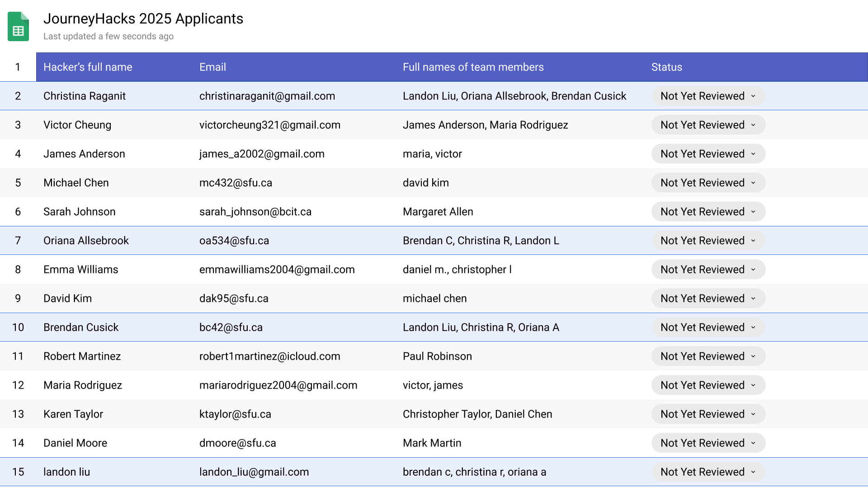Click team cell 'Landon Liu, Oriana Allsebrook, Brendan Cusick'
This screenshot has height=488, width=868.
coord(514,96)
